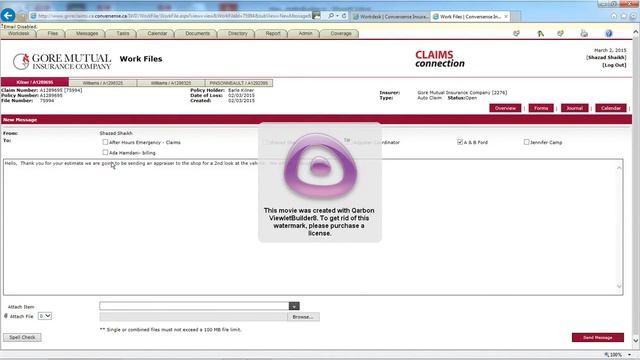Click the red Overview button

(x=505, y=108)
